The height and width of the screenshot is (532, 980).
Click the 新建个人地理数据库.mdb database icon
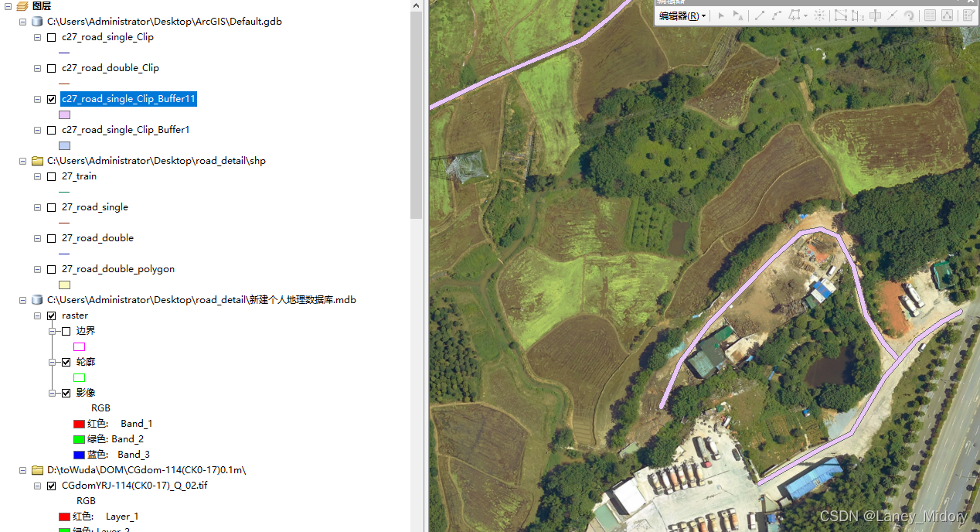(37, 300)
